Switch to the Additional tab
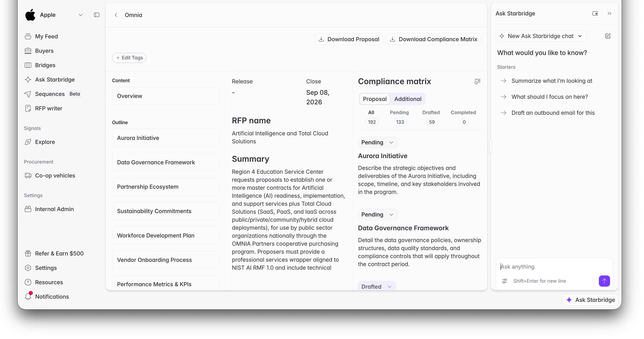The image size is (644, 339). pyautogui.click(x=407, y=99)
